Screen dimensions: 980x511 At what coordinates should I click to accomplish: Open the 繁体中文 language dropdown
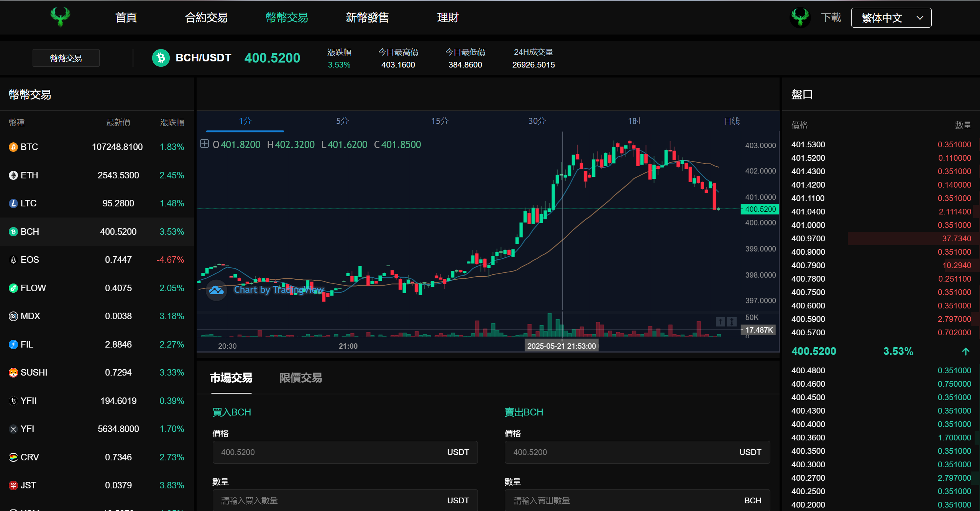pos(890,17)
